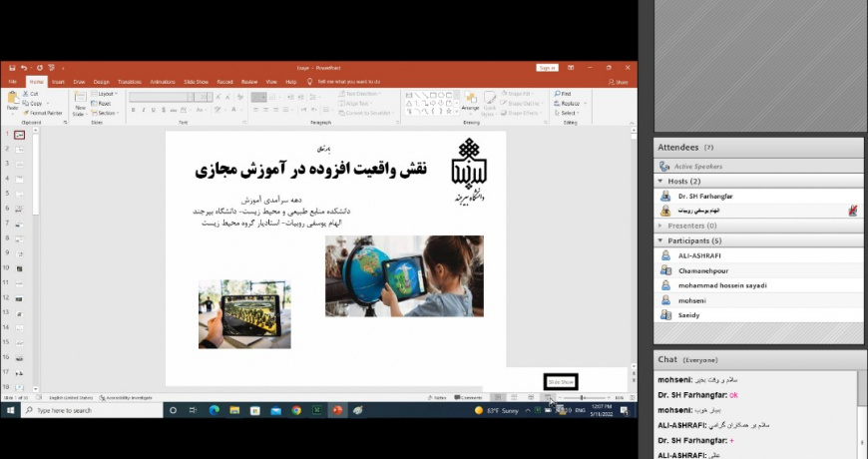Click the Share button in the ribbon
Screen dimensions: 868x459
click(619, 82)
